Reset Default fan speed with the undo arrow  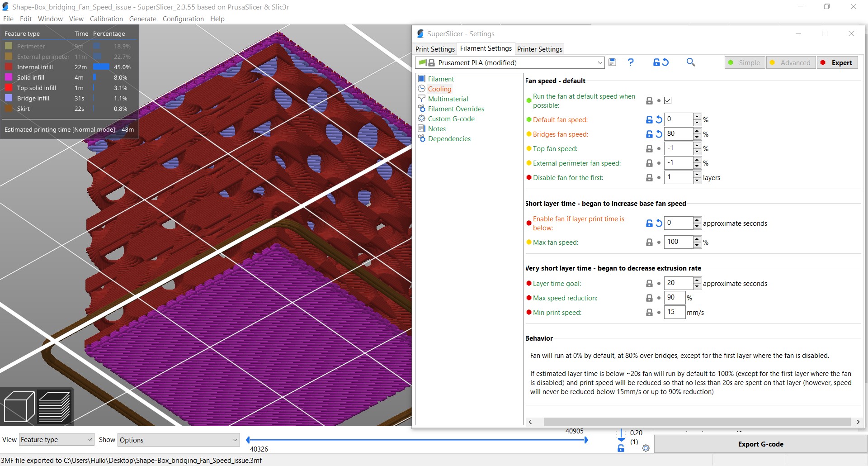click(659, 120)
